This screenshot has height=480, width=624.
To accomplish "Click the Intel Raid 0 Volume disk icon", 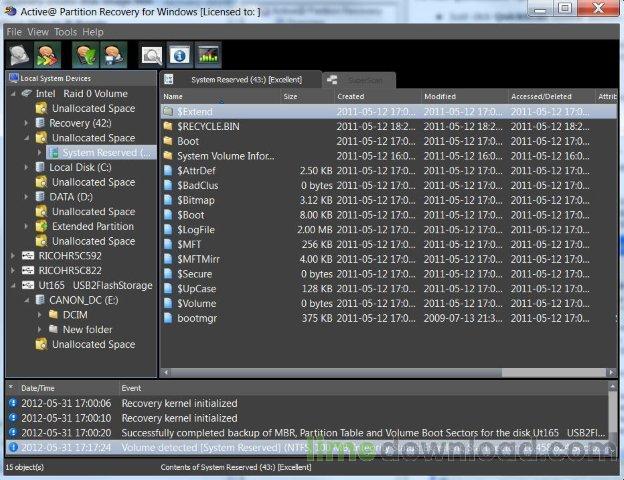I will pyautogui.click(x=27, y=94).
